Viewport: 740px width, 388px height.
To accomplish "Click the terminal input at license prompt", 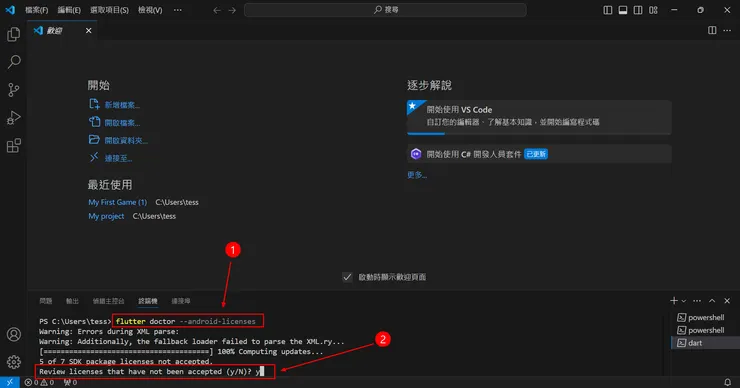I will point(261,371).
